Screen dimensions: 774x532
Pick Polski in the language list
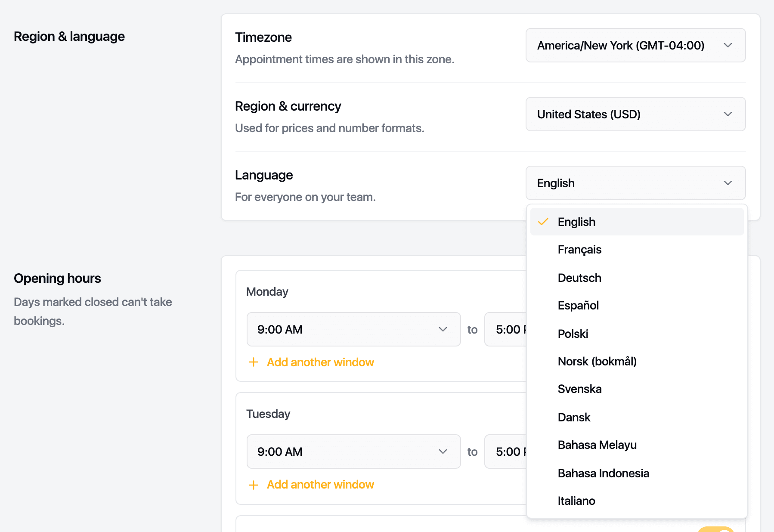pos(637,334)
